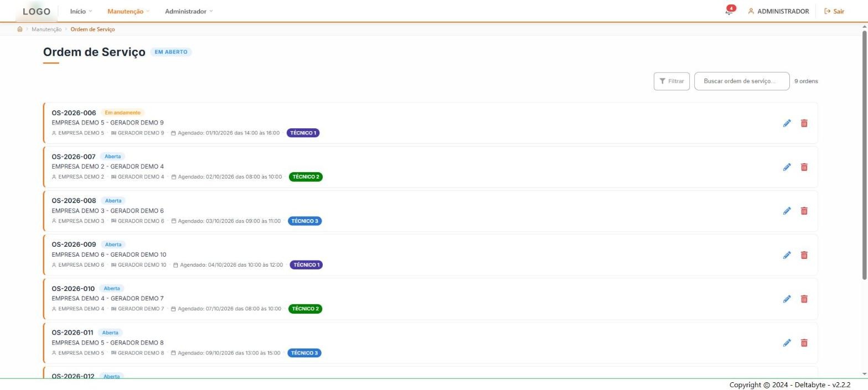Delete order OS-2026-008 with trash icon
The image size is (868, 390).
pos(804,211)
